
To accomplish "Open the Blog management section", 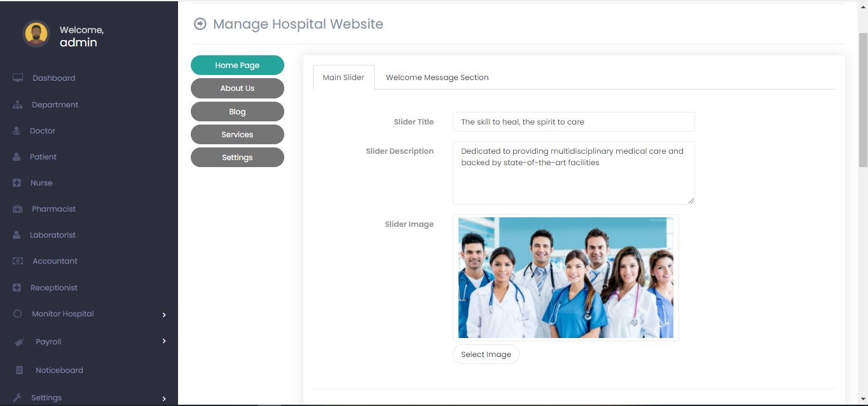I will coord(237,112).
